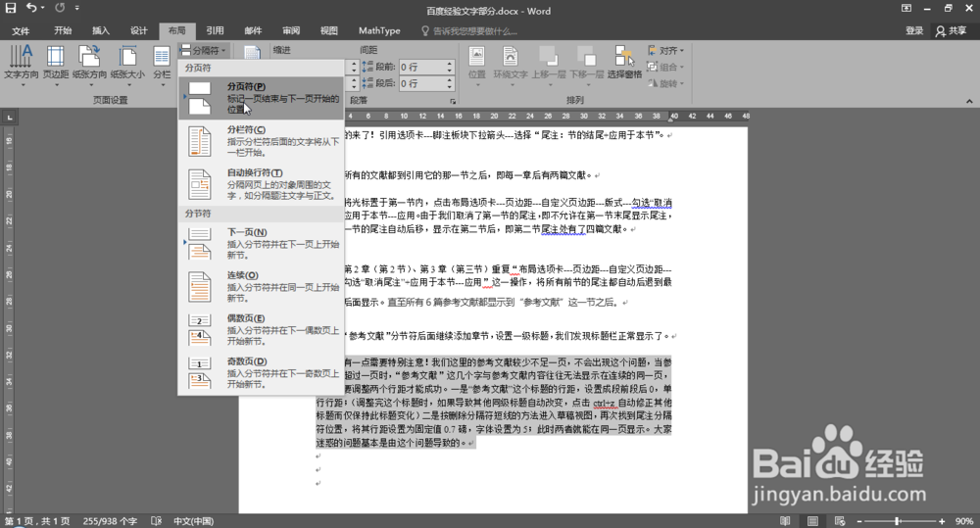980x528 pixels.
Task: Click the 对齐 align icon
Action: [x=653, y=51]
